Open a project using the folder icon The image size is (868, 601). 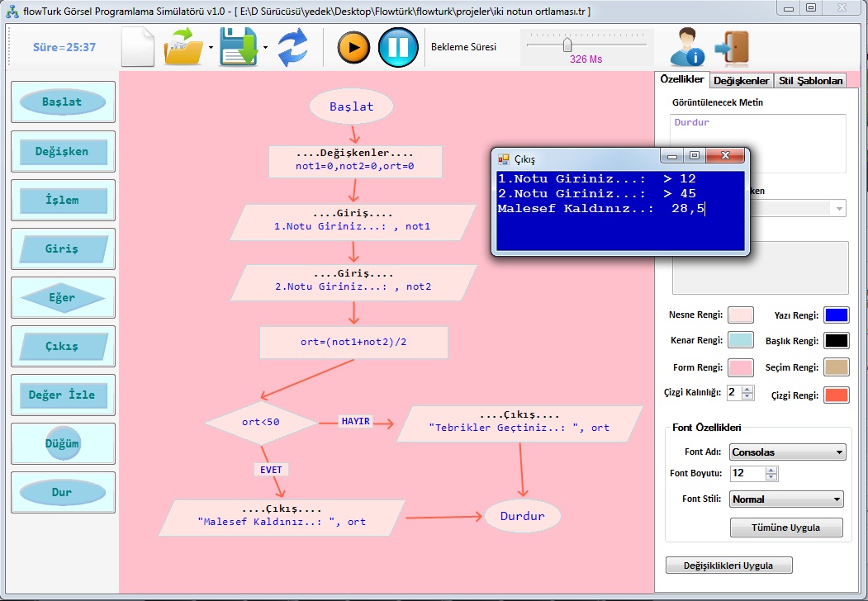(184, 47)
